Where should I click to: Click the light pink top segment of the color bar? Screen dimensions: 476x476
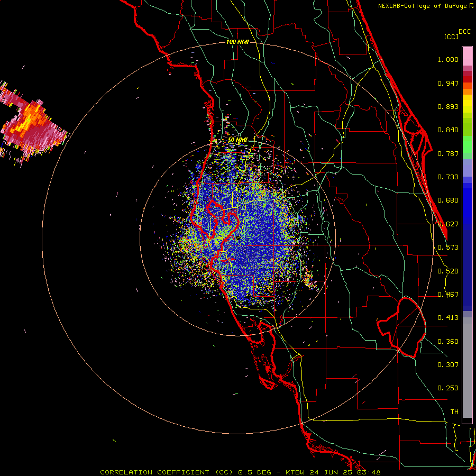[x=467, y=56]
